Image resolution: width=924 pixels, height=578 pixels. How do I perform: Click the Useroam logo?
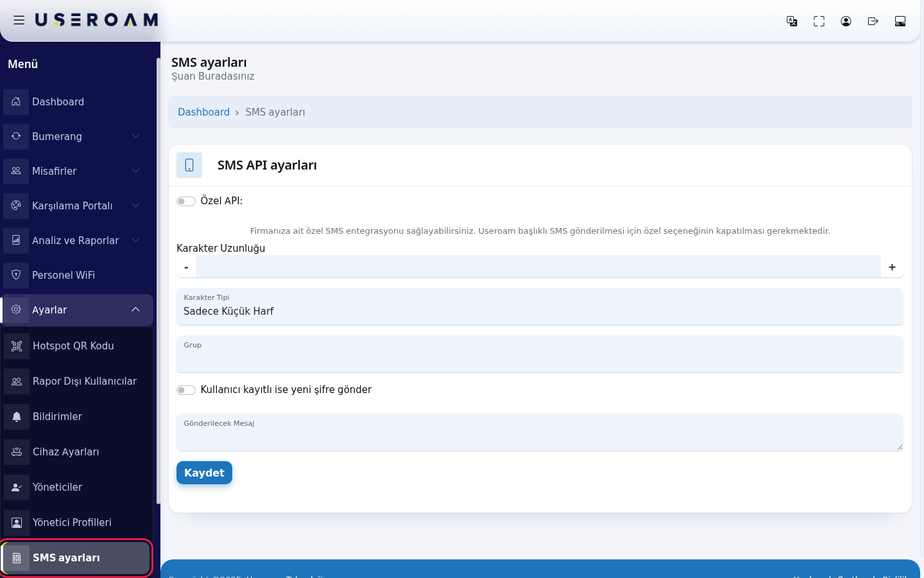coord(96,21)
